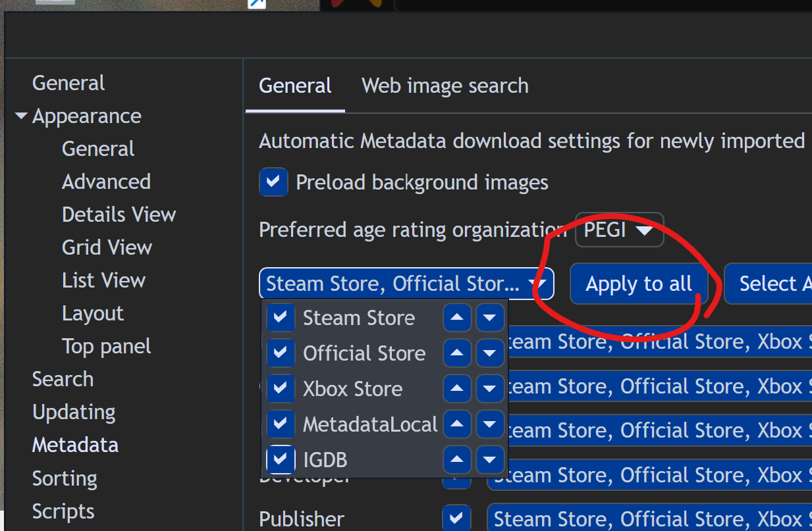Go to the Sorting settings section

(x=65, y=478)
